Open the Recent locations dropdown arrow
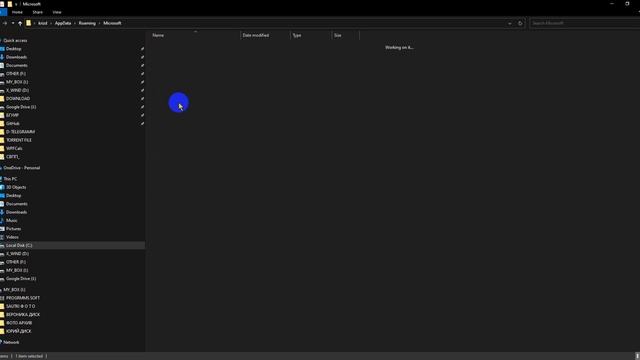This screenshot has height=360, width=640. (x=13, y=23)
